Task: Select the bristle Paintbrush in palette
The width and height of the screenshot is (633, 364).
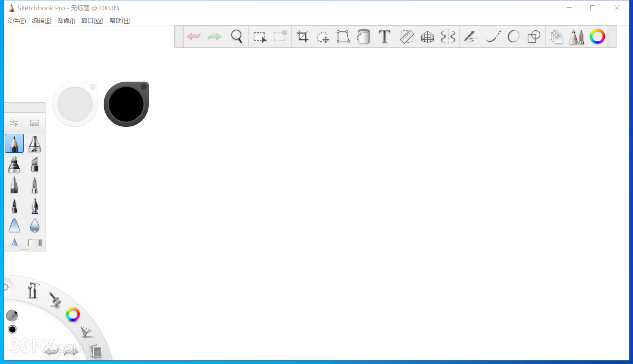Action: click(x=35, y=185)
